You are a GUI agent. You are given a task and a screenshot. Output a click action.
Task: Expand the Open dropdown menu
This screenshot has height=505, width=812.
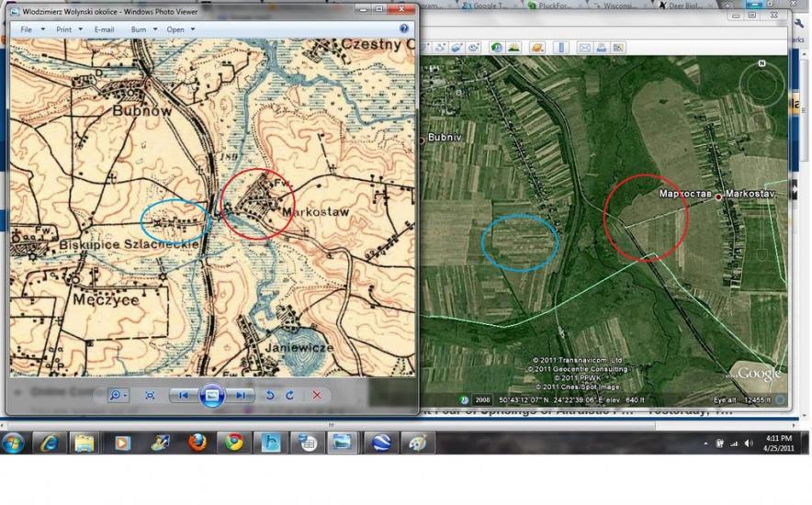[x=179, y=29]
